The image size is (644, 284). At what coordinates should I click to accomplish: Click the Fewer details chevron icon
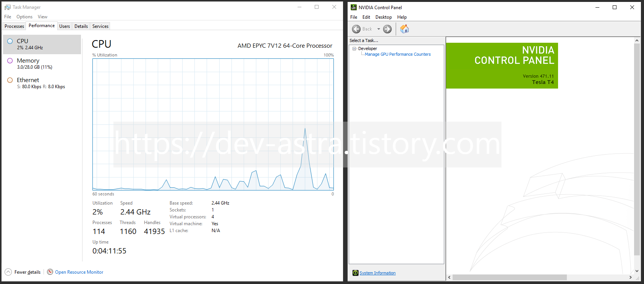tap(8, 272)
